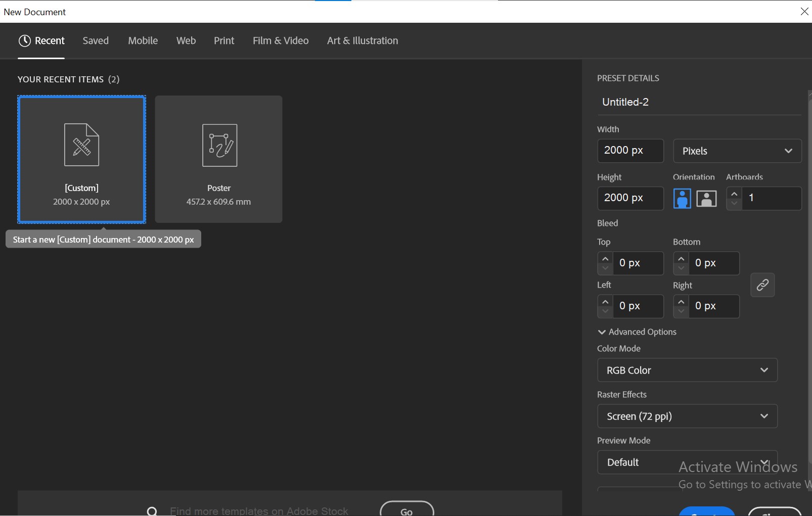Click the magnifier icon in the Adobe Stock search
812x516 pixels.
point(152,511)
